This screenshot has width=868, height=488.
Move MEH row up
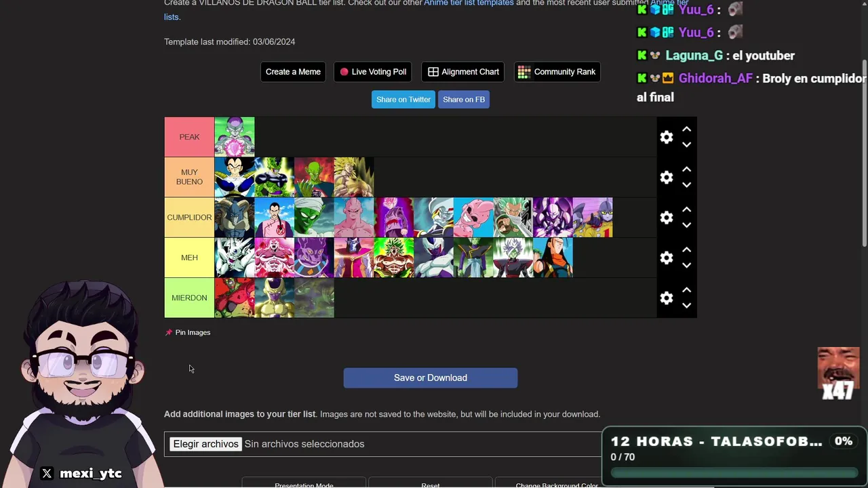point(686,249)
